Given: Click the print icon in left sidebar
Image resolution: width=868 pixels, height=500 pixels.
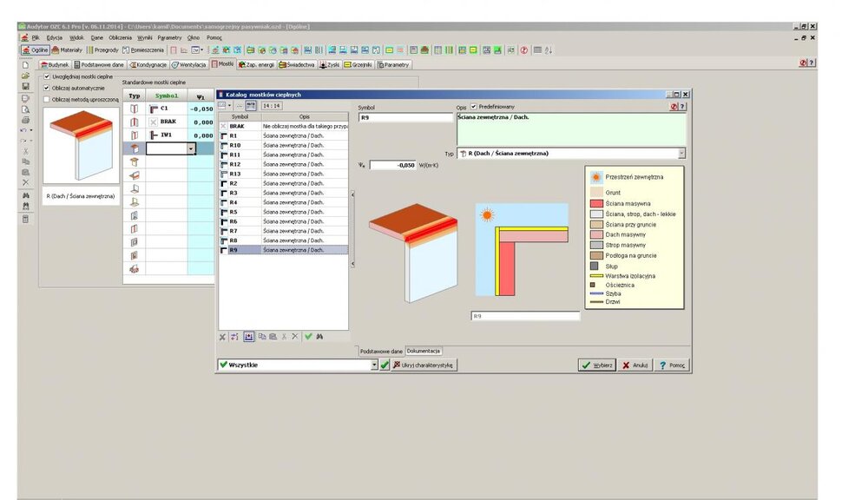Looking at the screenshot, I should 25,120.
